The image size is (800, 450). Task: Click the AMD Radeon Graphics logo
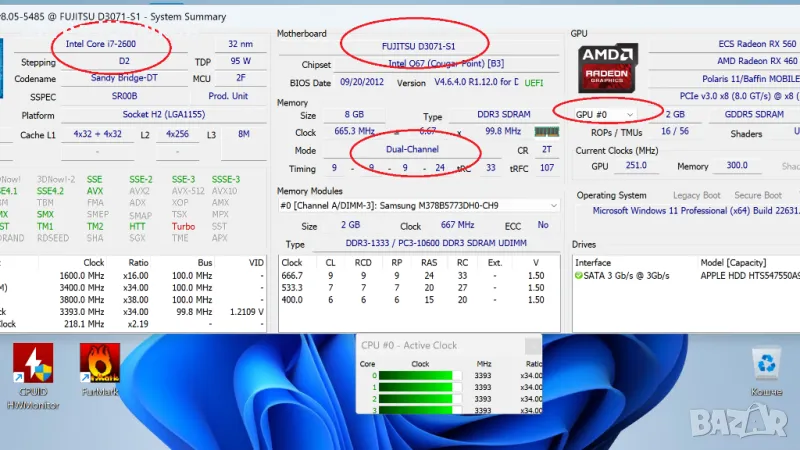[608, 69]
